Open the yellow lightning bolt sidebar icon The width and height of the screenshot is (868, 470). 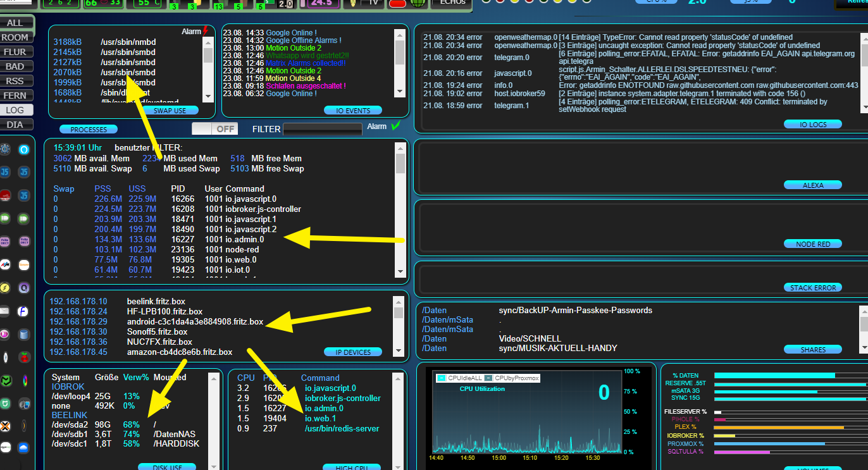[x=5, y=288]
